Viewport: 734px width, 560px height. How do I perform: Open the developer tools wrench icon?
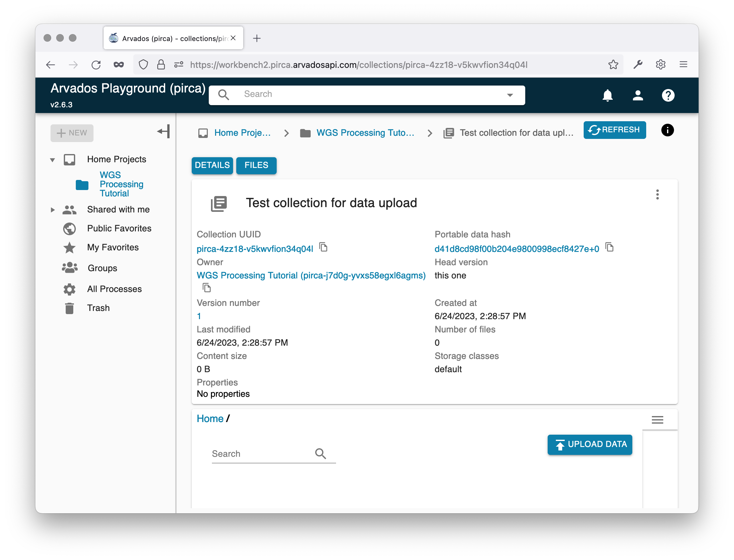[638, 64]
